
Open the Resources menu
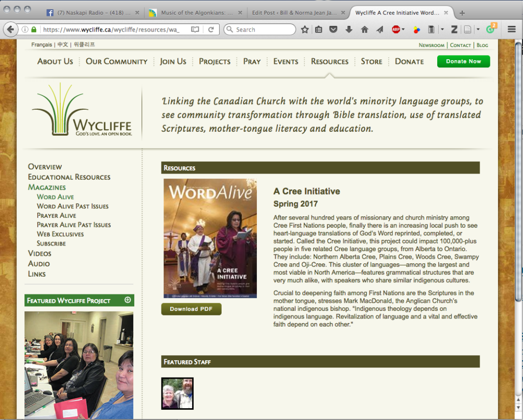[329, 61]
